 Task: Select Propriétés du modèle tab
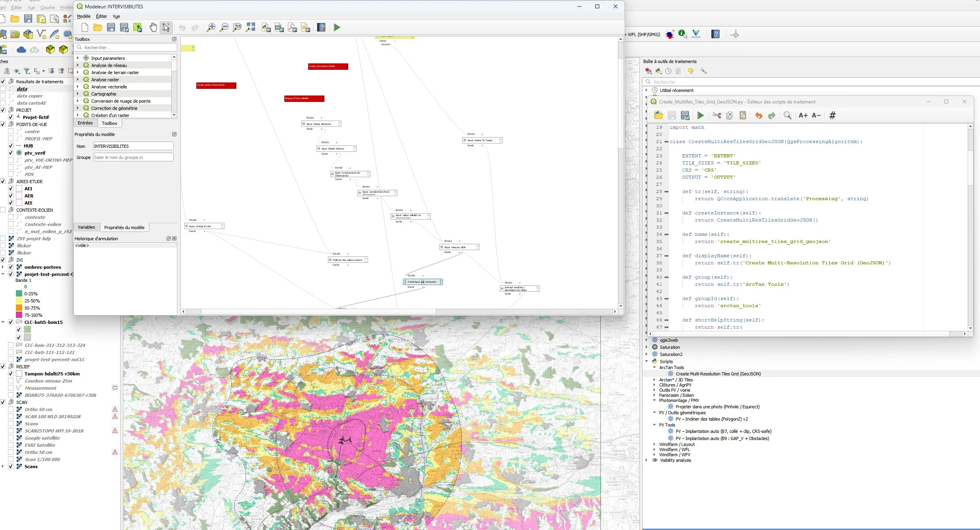(124, 228)
